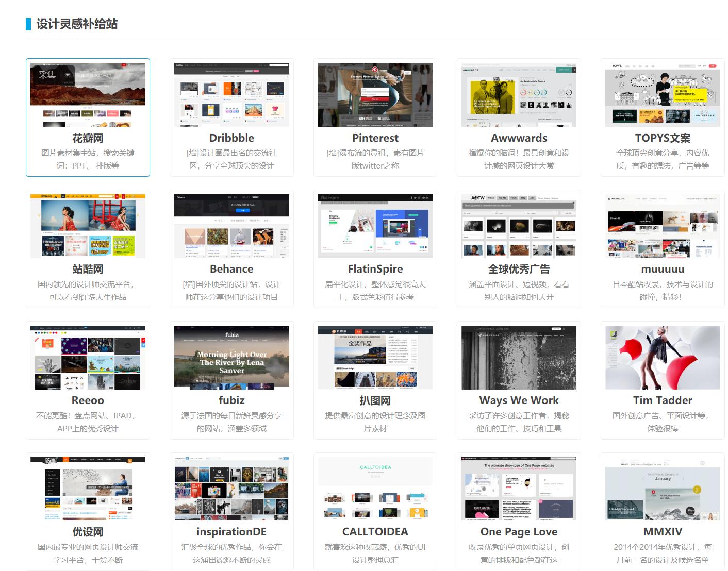The image size is (728, 571).
Task: Click the 优设网 title link
Action: [x=88, y=532]
